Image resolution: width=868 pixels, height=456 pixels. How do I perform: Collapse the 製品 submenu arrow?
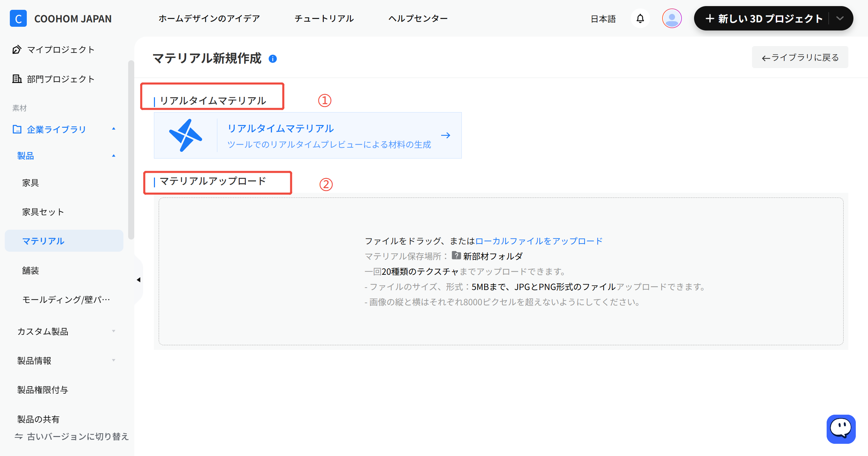pyautogui.click(x=114, y=156)
